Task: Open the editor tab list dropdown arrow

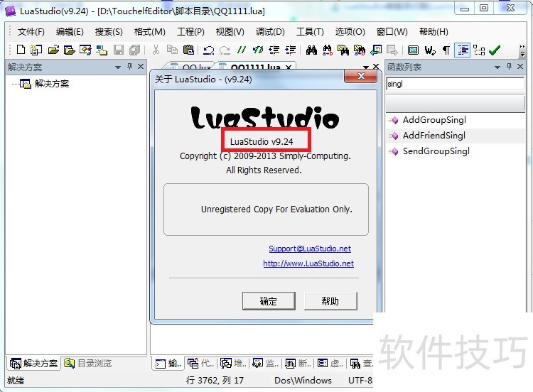Action: click(x=366, y=67)
